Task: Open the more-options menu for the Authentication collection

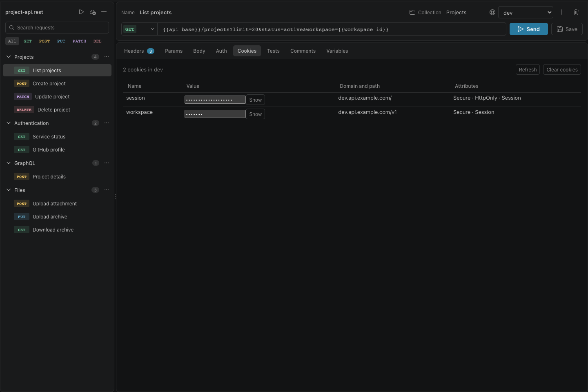Action: (107, 123)
